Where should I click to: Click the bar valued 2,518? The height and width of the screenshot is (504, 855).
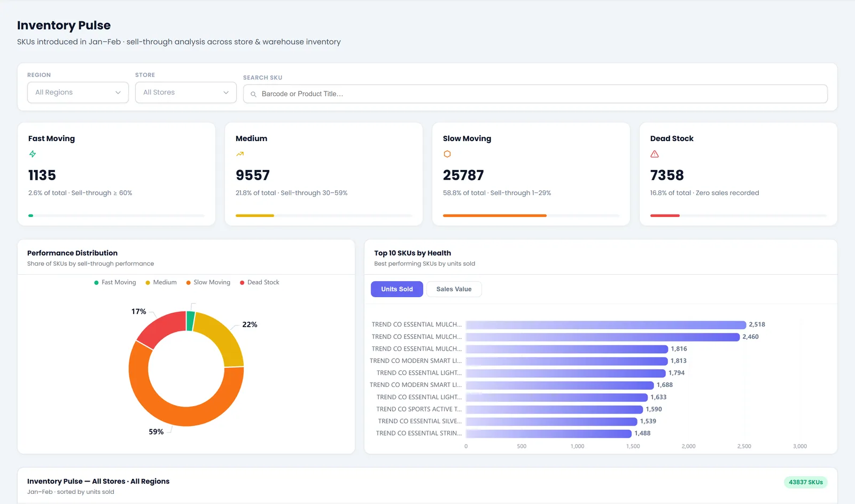click(606, 325)
